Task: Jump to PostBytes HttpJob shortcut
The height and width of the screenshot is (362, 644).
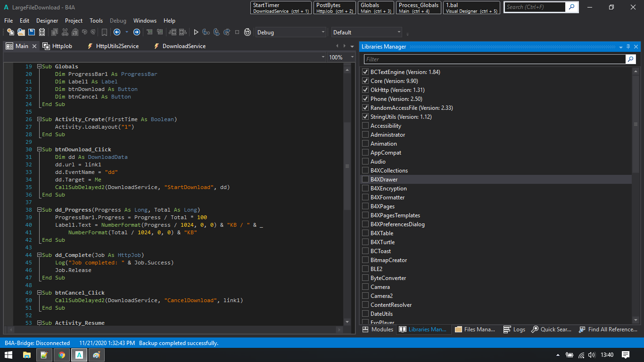Action: click(x=335, y=8)
